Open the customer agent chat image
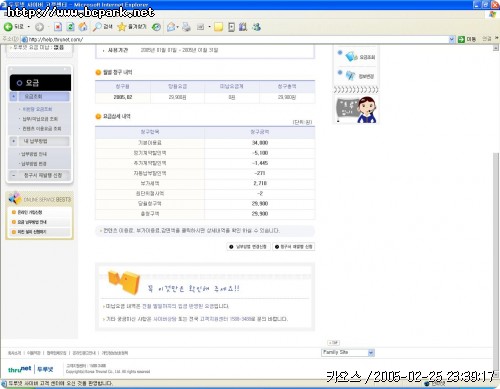The image size is (500, 389). pyautogui.click(x=356, y=110)
